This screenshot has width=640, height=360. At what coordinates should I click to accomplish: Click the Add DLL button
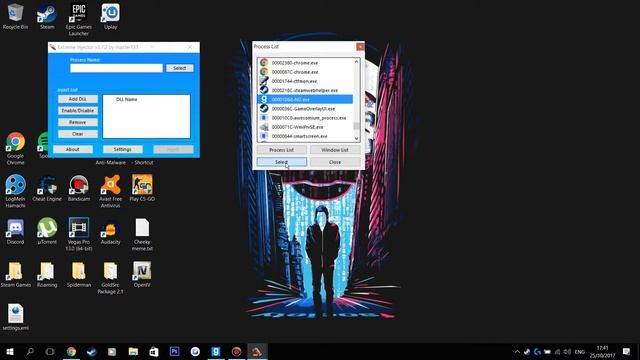coord(78,99)
